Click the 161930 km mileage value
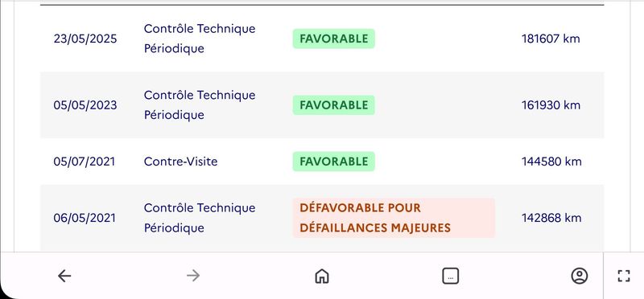The height and width of the screenshot is (299, 644). click(551, 105)
